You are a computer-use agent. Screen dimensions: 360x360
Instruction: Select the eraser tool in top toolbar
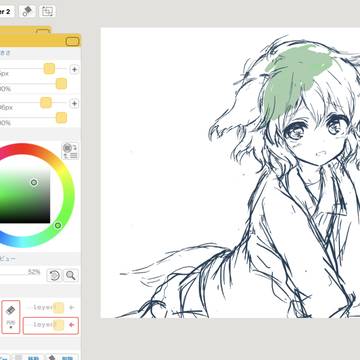27,11
